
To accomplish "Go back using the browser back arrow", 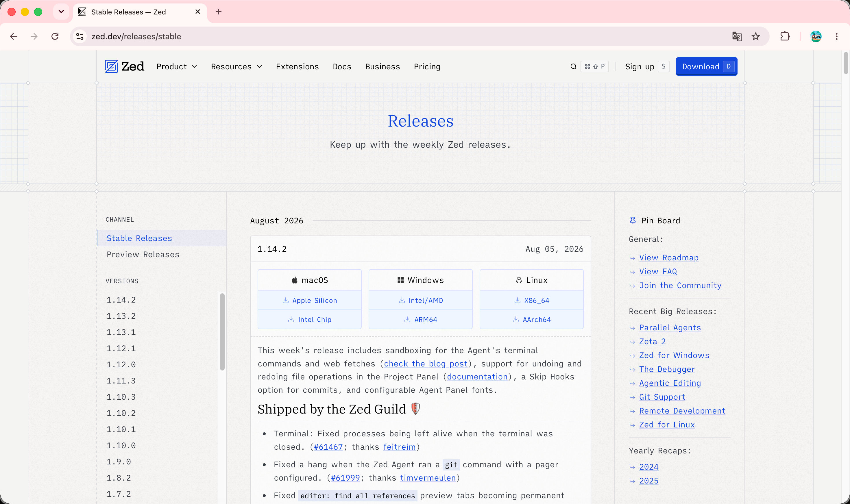I will pyautogui.click(x=14, y=36).
